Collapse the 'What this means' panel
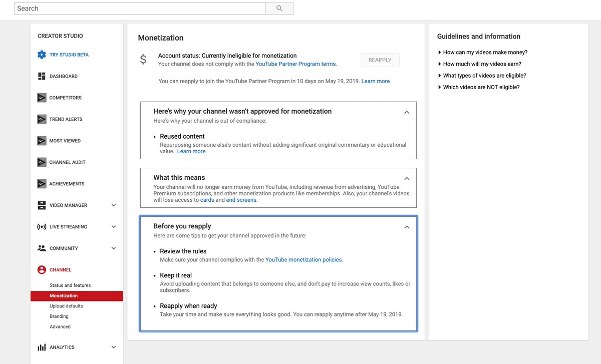 [407, 178]
